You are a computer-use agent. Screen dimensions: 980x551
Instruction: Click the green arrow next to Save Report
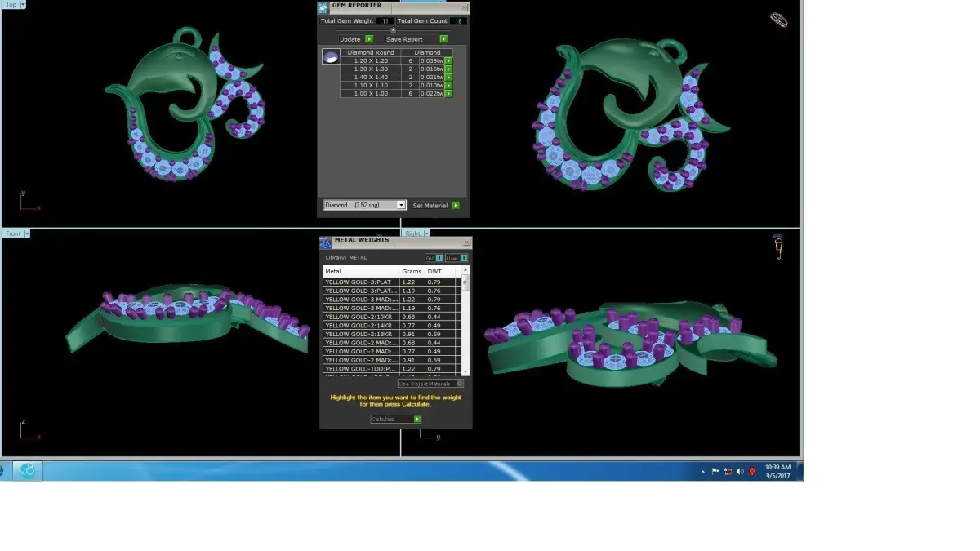coord(443,38)
